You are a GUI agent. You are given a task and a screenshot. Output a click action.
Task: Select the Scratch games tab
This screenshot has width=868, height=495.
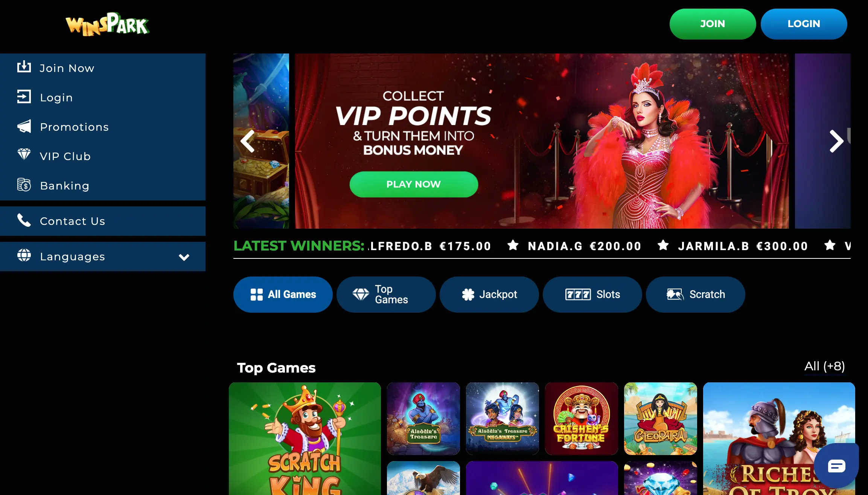695,295
